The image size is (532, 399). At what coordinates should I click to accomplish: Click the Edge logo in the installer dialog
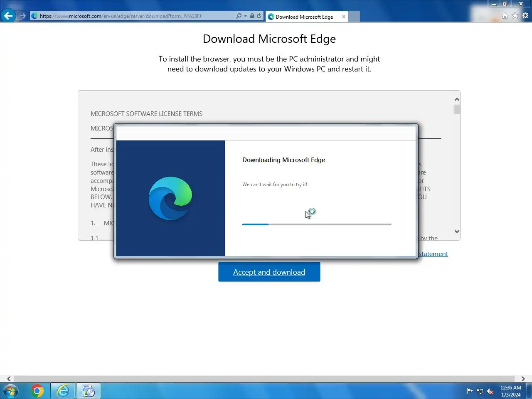(170, 198)
